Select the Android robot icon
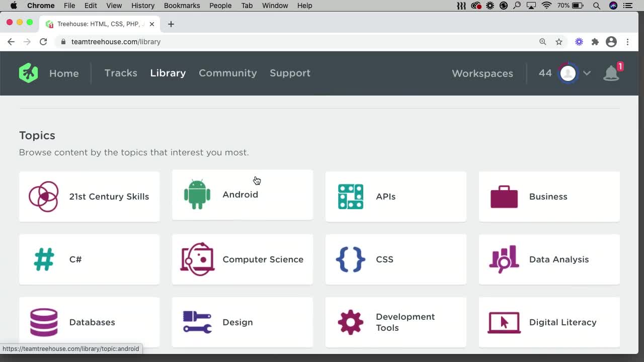644x362 pixels. tap(197, 195)
